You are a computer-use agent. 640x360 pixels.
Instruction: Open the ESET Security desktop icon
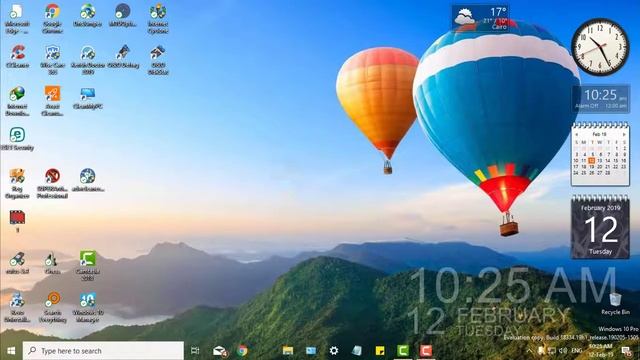pos(17,139)
